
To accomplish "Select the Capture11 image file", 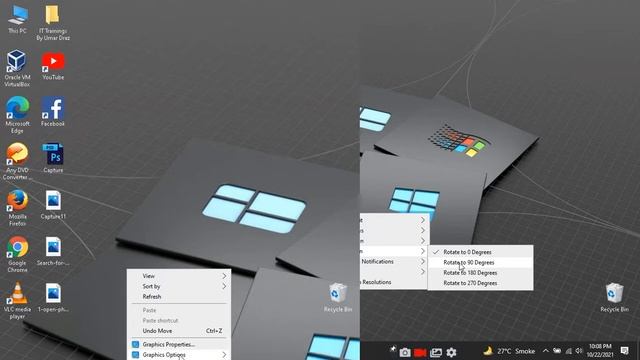I will (53, 205).
